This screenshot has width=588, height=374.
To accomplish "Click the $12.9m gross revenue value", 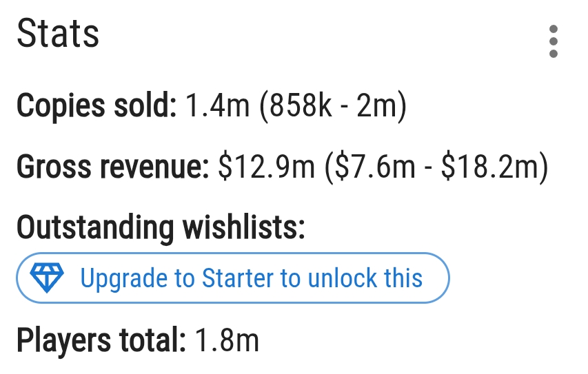I will click(x=267, y=167).
